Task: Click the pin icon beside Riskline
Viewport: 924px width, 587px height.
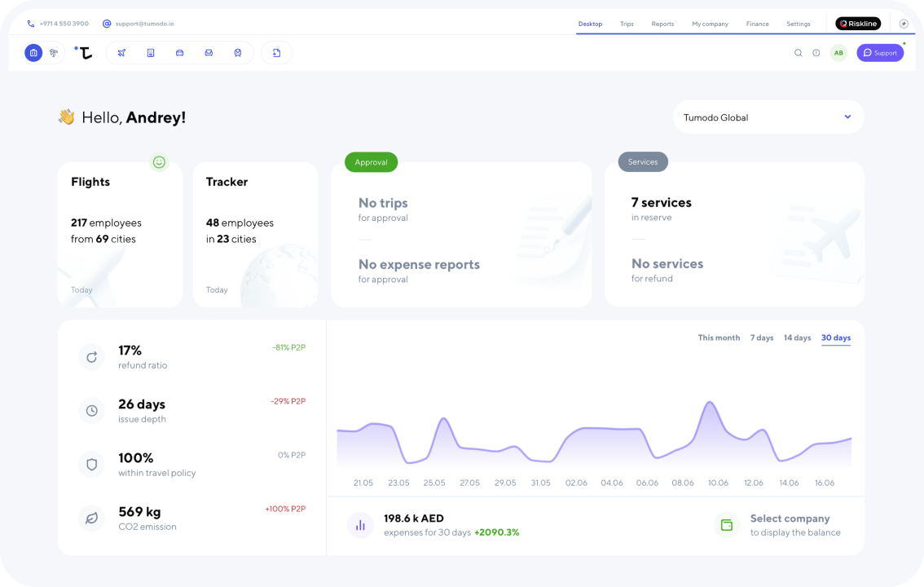Action: [x=904, y=24]
